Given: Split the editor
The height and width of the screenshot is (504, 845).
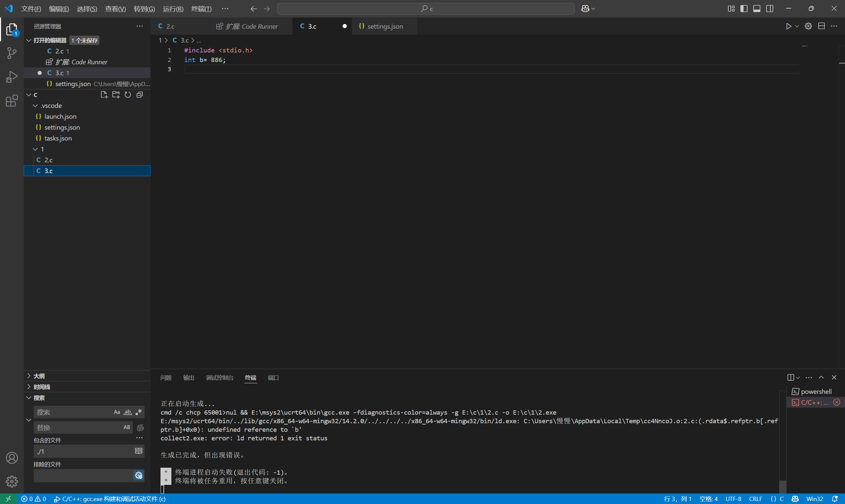Looking at the screenshot, I should (x=822, y=26).
